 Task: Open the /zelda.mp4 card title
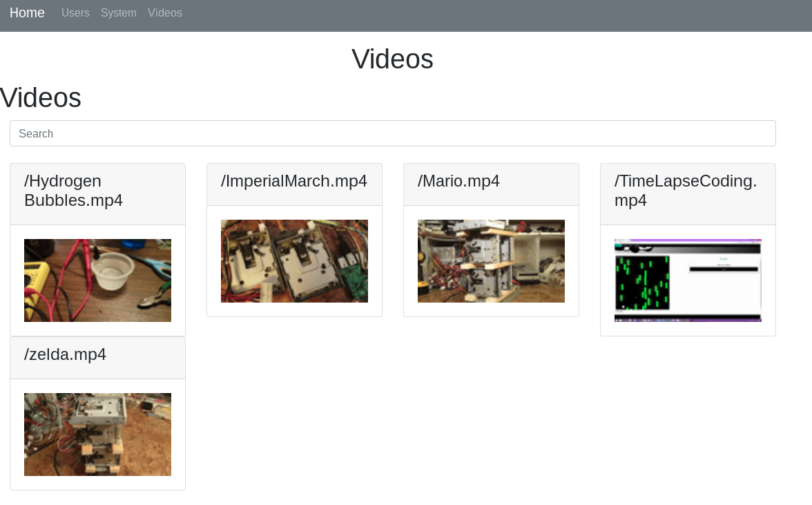click(65, 354)
